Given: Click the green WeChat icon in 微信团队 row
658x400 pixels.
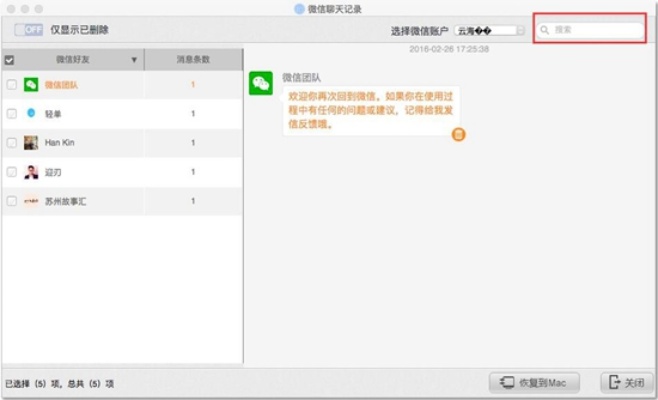Looking at the screenshot, I should pos(31,85).
